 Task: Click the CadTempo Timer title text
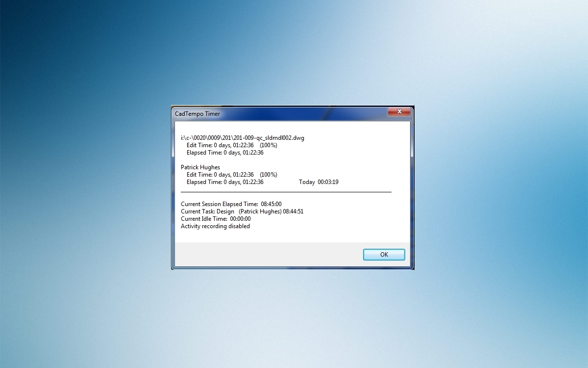point(197,114)
